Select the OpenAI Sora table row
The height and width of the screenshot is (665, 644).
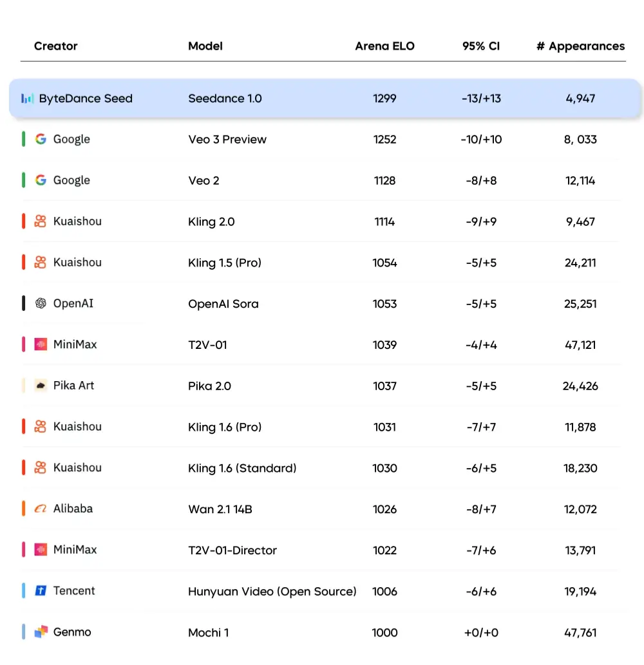pos(322,304)
